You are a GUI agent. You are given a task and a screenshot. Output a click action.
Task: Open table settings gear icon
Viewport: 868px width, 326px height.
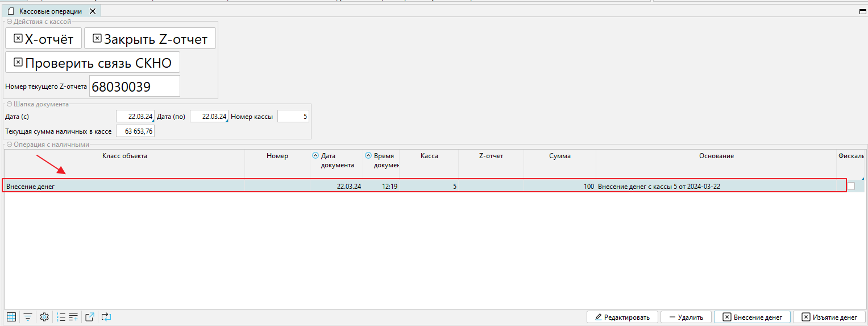tap(44, 317)
